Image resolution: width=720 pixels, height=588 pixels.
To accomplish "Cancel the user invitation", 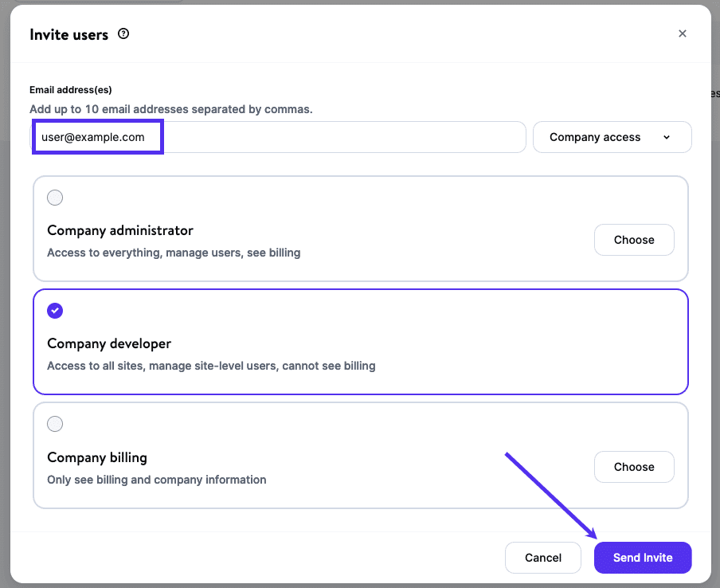I will tap(542, 557).
